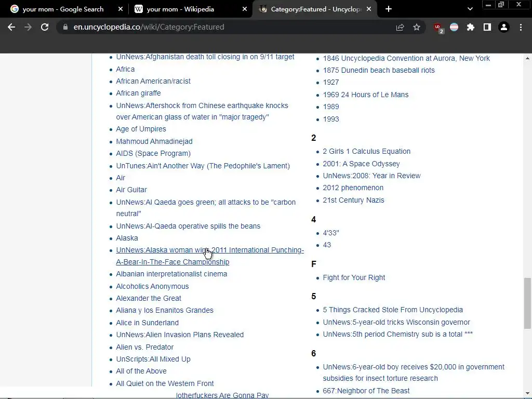Open Albanian interpretationalist cinema link
The height and width of the screenshot is (399, 532).
pos(171,274)
